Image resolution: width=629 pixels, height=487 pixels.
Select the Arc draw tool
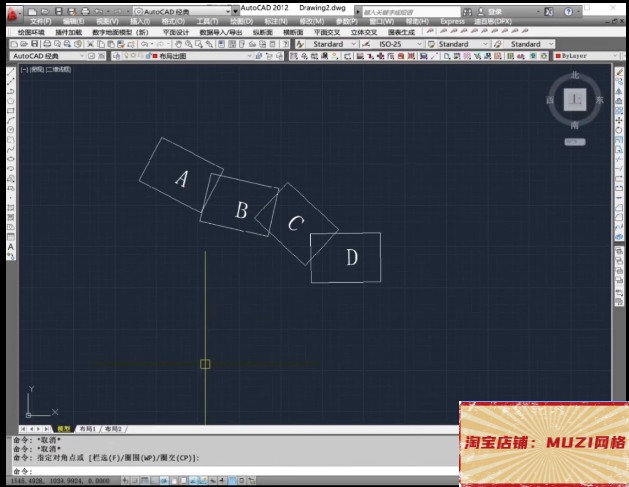[11, 120]
